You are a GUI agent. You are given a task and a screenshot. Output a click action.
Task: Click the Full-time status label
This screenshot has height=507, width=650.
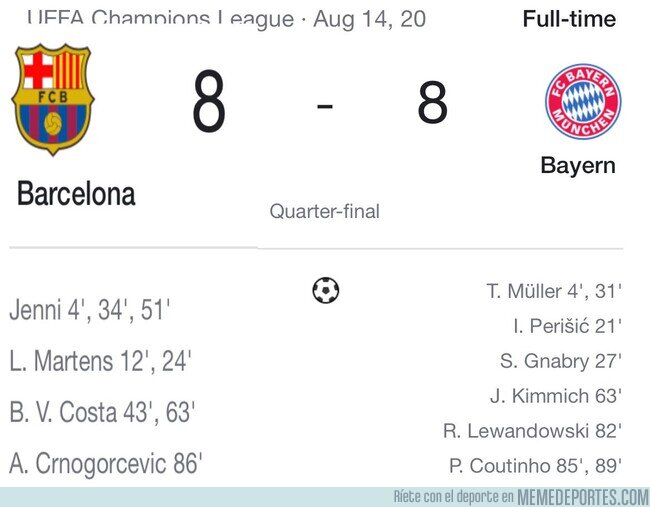coord(569,19)
